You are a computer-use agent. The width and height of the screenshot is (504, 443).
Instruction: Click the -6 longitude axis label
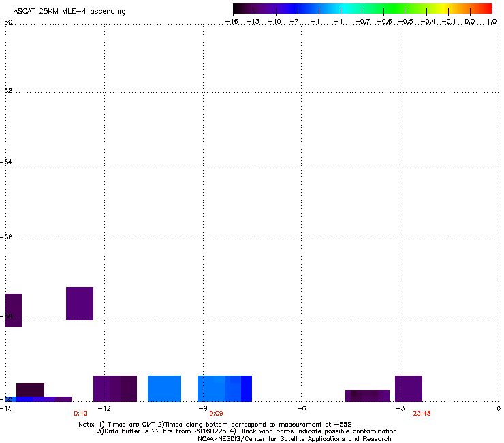tap(302, 408)
